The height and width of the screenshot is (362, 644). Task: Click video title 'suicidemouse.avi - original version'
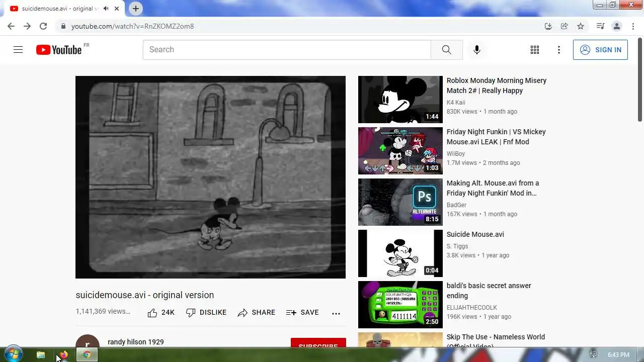[x=145, y=295]
